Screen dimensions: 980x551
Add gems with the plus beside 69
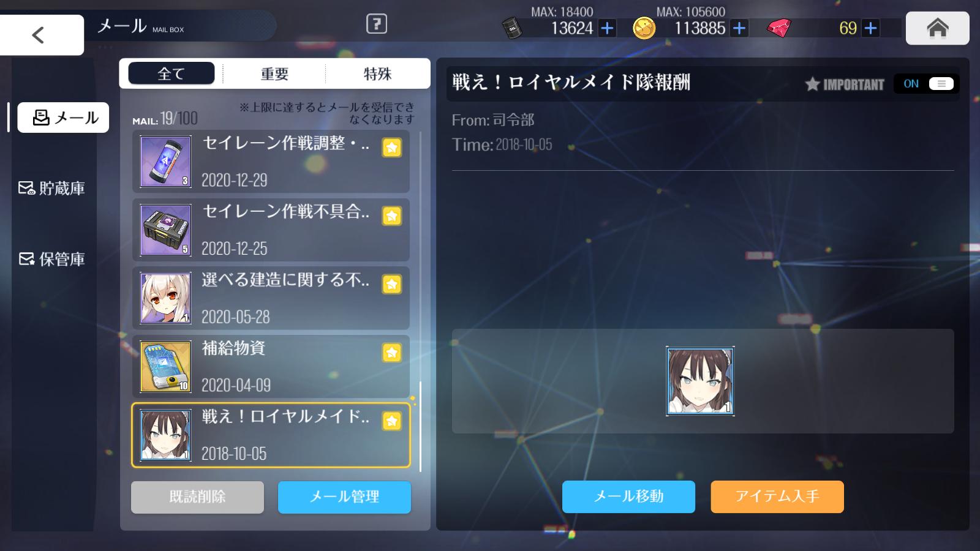(870, 28)
